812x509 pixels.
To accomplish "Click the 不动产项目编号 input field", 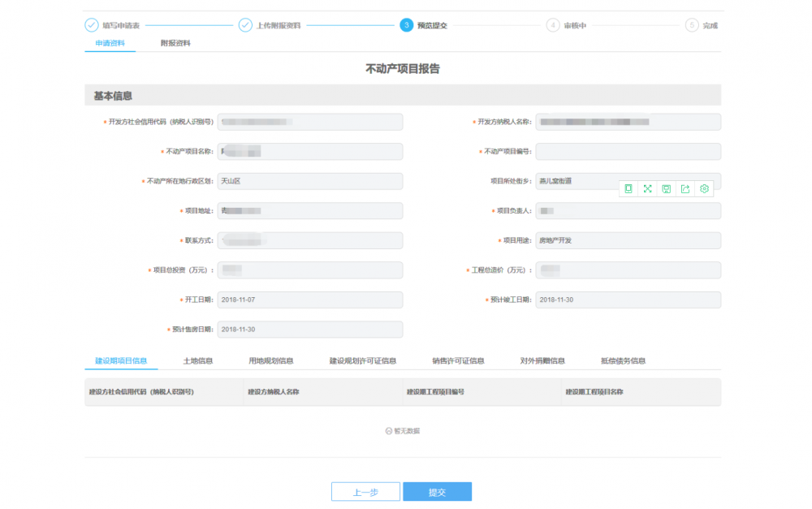I will (x=628, y=151).
